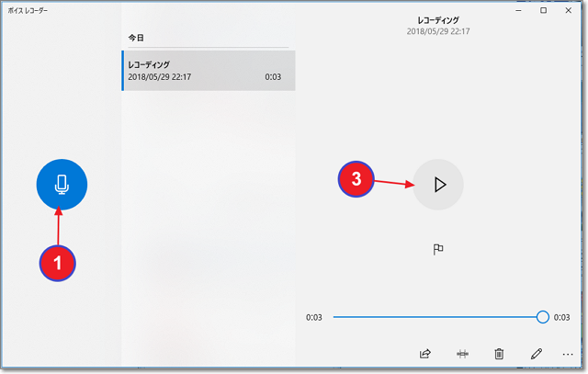The image size is (588, 374).
Task: Start a new recording with the microphone button
Action: point(62,185)
